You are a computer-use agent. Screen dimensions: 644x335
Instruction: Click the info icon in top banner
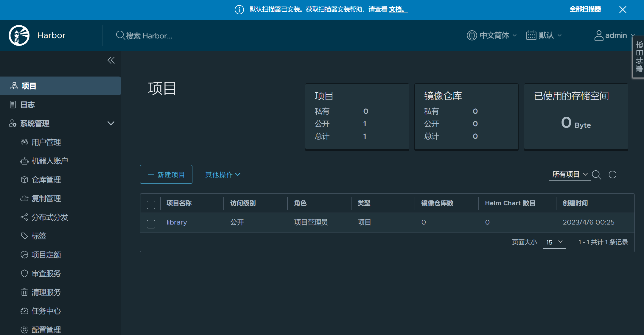click(239, 10)
